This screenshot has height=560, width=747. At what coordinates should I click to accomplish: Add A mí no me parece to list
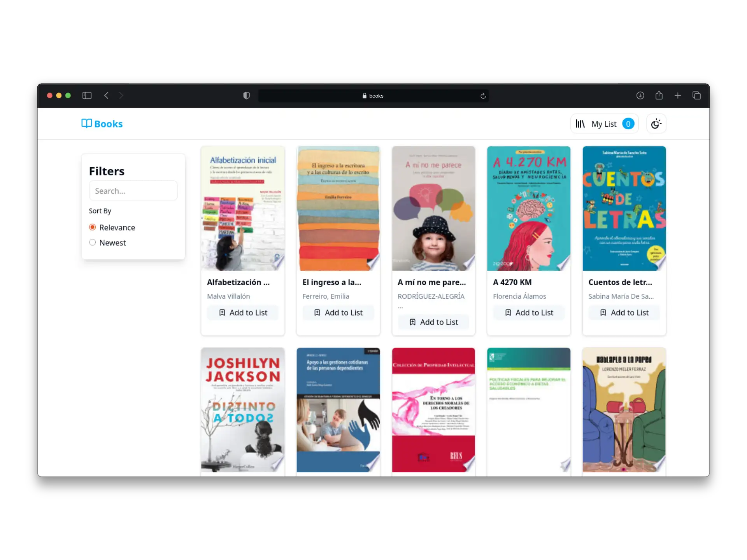pyautogui.click(x=433, y=322)
